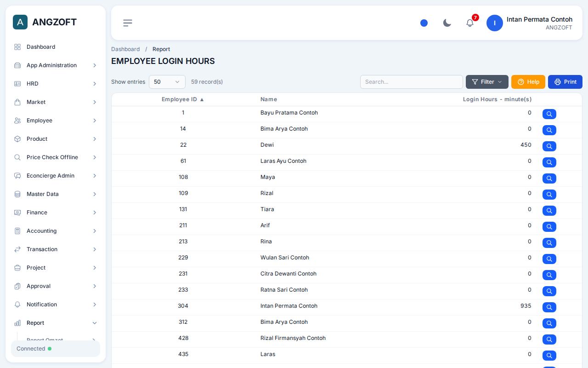This screenshot has width=588, height=368.
Task: Expand App Administration menu
Action: pos(56,65)
